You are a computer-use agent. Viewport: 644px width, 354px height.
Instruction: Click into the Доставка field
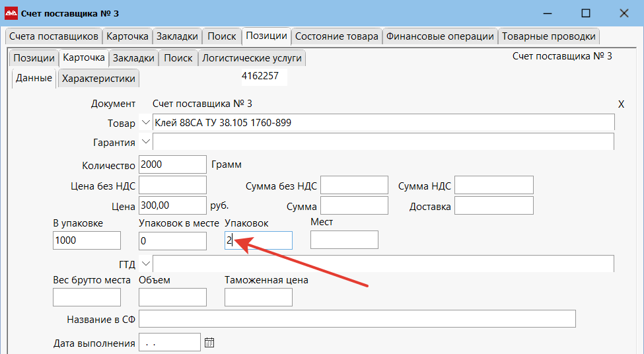[x=493, y=206]
